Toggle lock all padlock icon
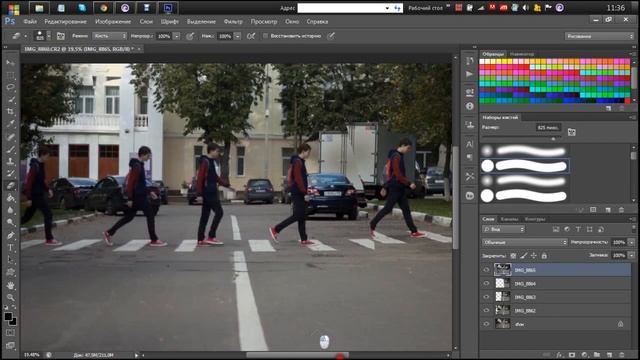 (544, 256)
